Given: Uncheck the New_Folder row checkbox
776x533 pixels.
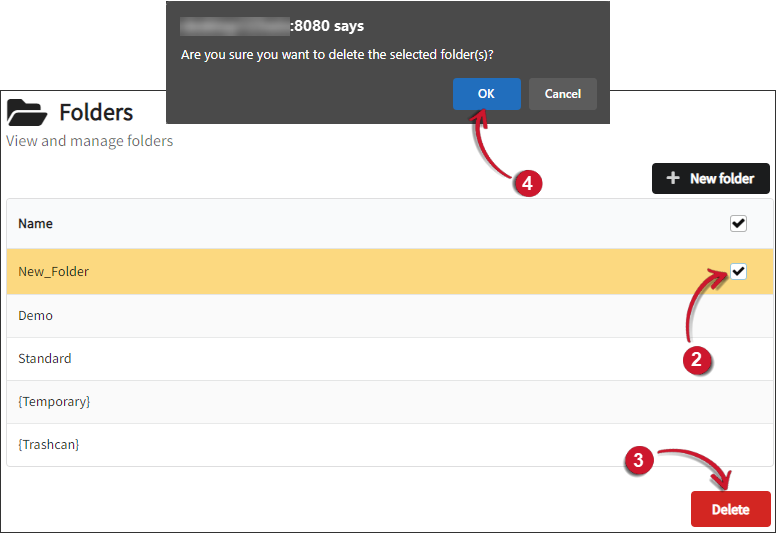Looking at the screenshot, I should point(738,271).
